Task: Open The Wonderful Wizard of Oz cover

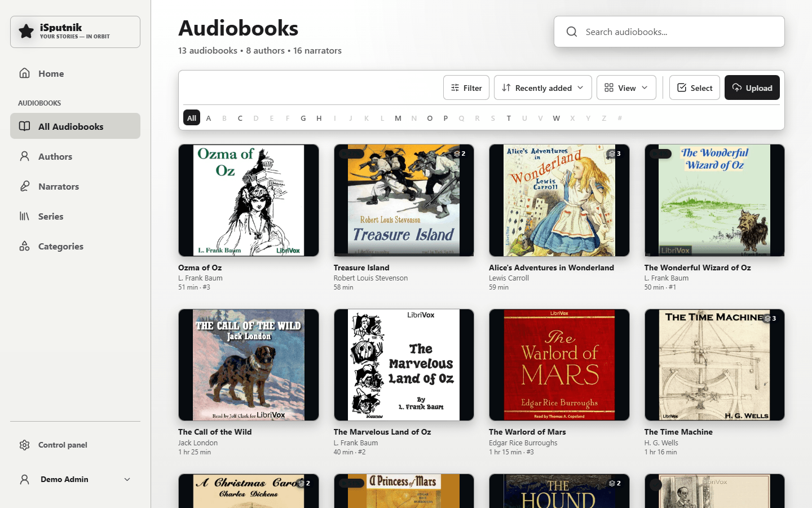Action: 714,200
